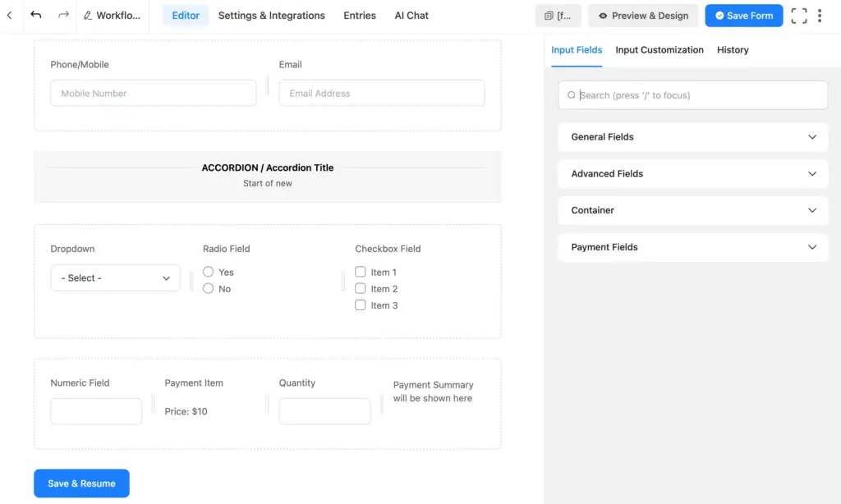841x504 pixels.
Task: Open the three-dot more options menu
Action: click(x=820, y=16)
